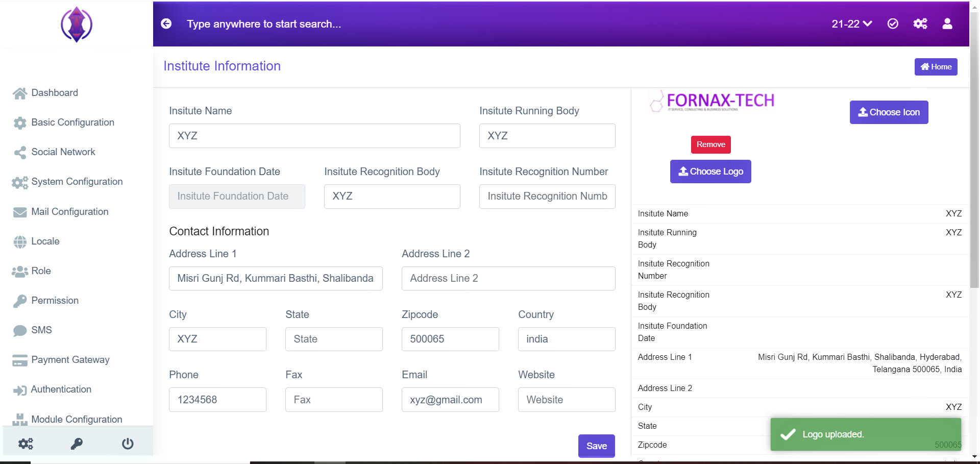This screenshot has width=980, height=464.
Task: Click the Zipcode input field
Action: 450,339
